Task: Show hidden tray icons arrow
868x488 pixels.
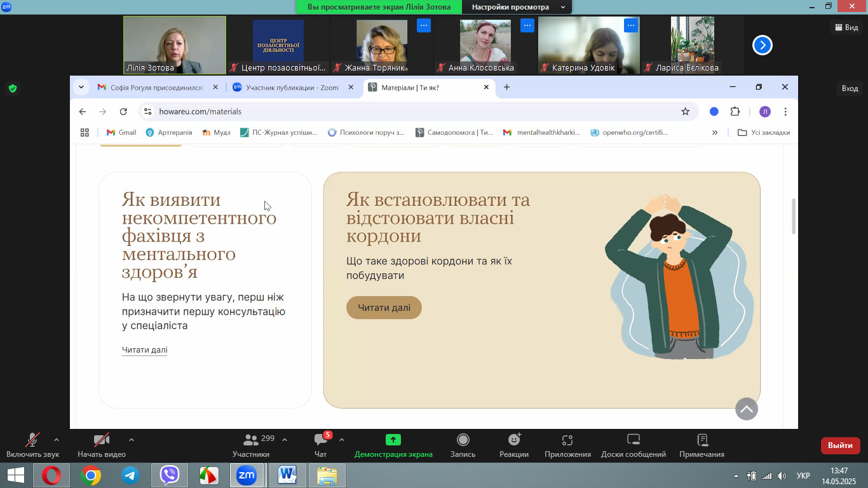Action: click(736, 476)
